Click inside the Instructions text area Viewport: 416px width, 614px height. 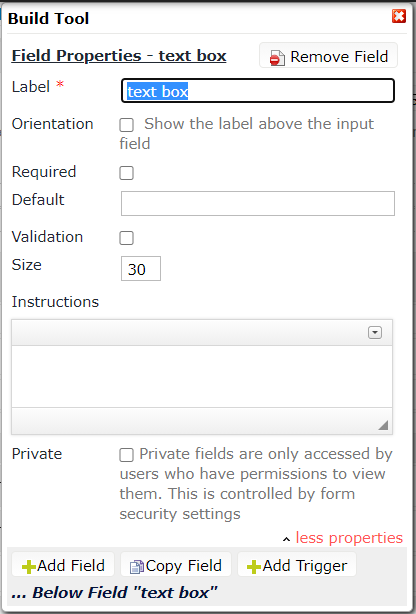pyautogui.click(x=202, y=376)
